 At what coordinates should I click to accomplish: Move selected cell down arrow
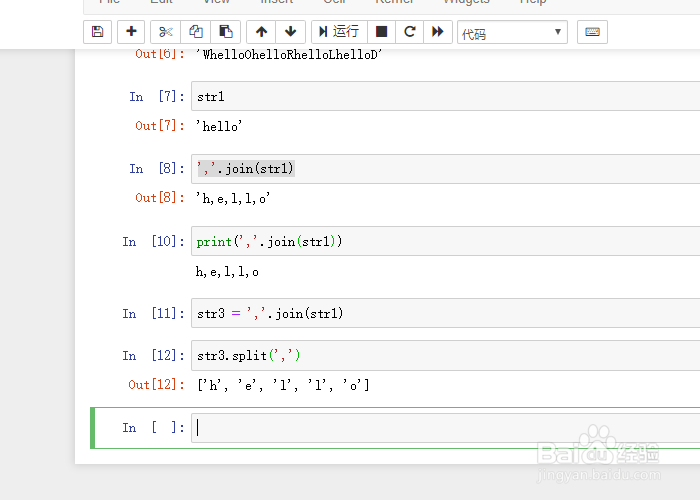(291, 32)
